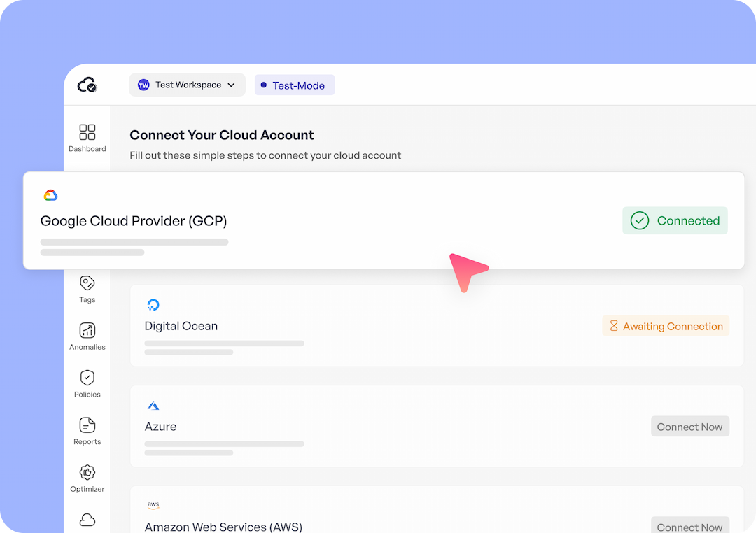Select the Digital Ocean title

181,326
